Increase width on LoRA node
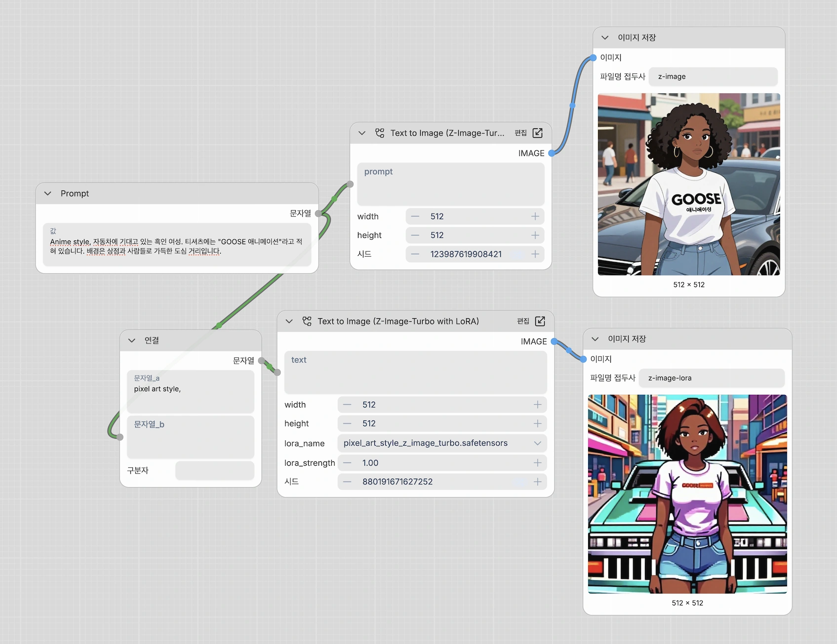The height and width of the screenshot is (644, 837). point(538,405)
